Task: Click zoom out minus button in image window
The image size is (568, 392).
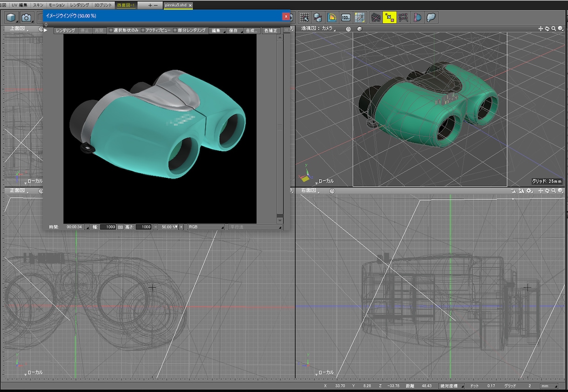Action: (x=156, y=227)
